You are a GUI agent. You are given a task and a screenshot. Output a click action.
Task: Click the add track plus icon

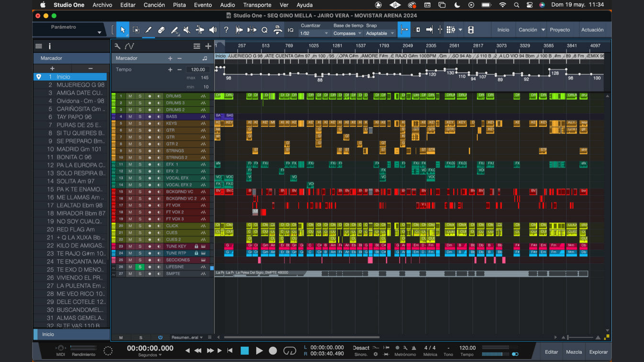point(208,46)
